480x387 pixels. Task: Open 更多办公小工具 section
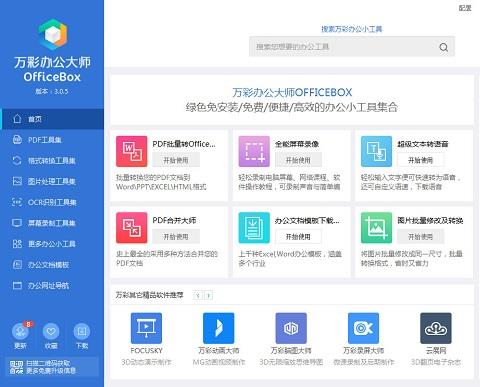click(52, 244)
